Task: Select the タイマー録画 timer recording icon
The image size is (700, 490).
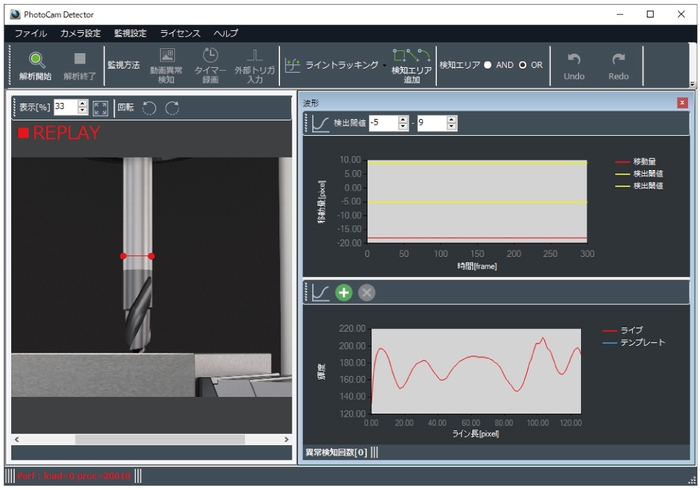Action: (x=211, y=58)
